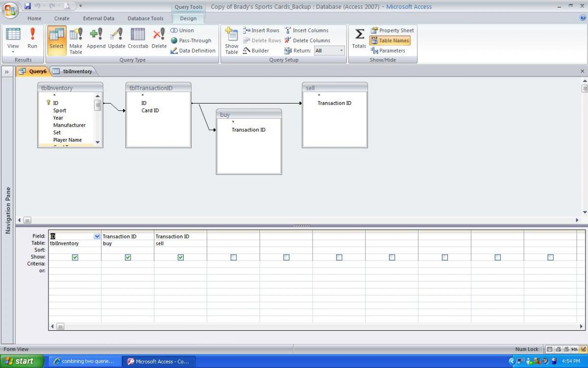This screenshot has width=588, height=368.
Task: Select Sport field in tblInventory list
Action: point(60,110)
